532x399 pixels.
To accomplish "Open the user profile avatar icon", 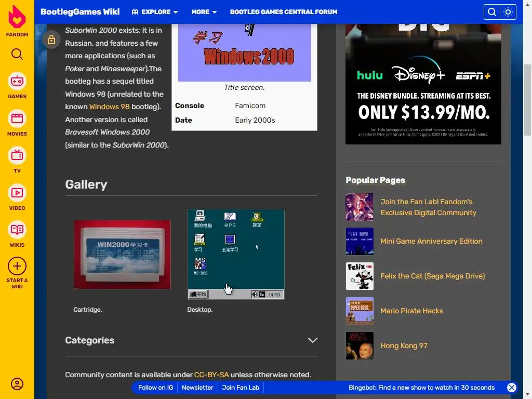I will point(17,384).
